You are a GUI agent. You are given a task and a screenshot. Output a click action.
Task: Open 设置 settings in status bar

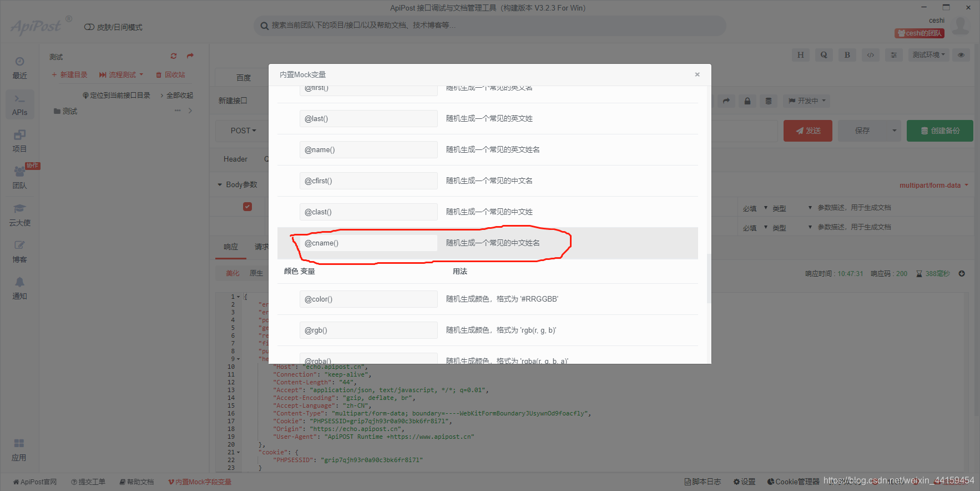point(744,482)
